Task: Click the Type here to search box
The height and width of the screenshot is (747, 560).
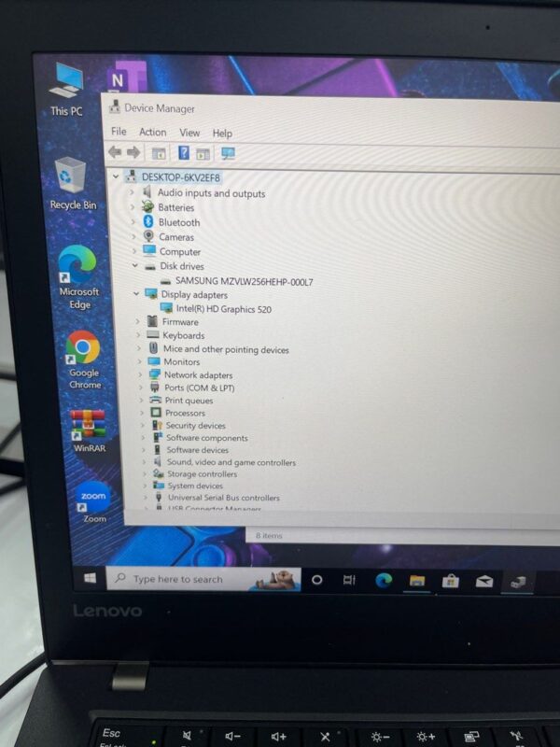Action: tap(203, 579)
